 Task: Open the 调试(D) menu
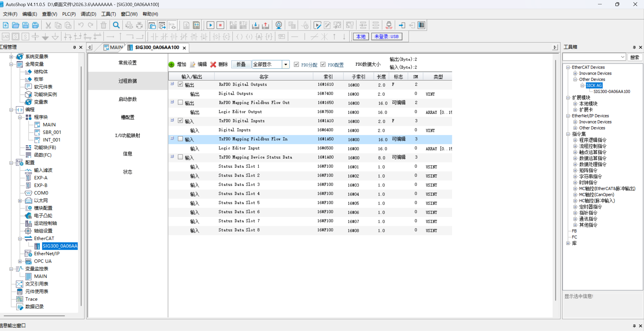click(x=88, y=14)
